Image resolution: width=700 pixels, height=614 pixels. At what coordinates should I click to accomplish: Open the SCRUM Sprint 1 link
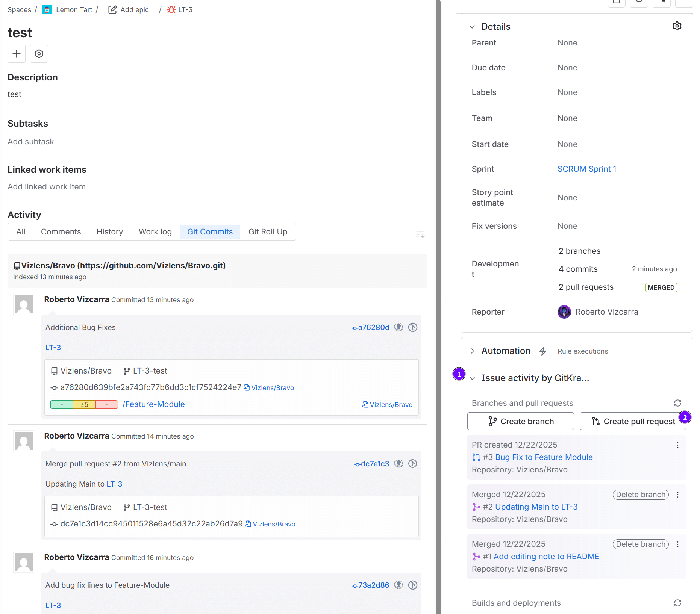click(586, 169)
